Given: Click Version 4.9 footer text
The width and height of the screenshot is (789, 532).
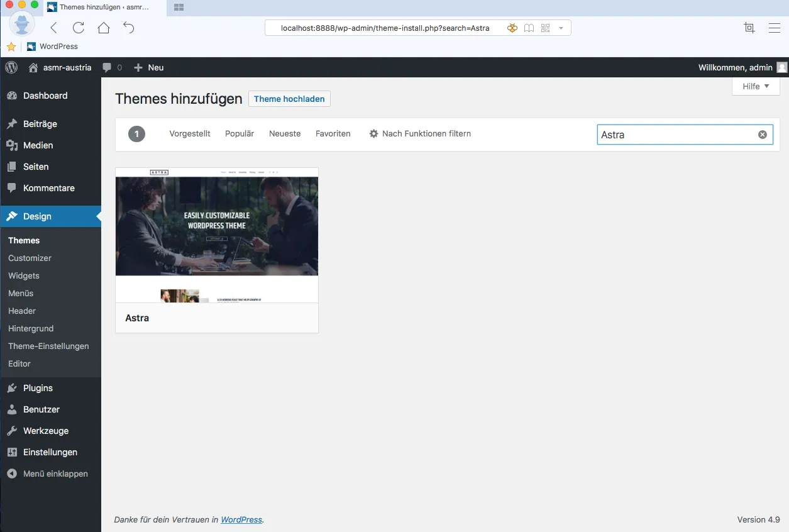Looking at the screenshot, I should (759, 519).
